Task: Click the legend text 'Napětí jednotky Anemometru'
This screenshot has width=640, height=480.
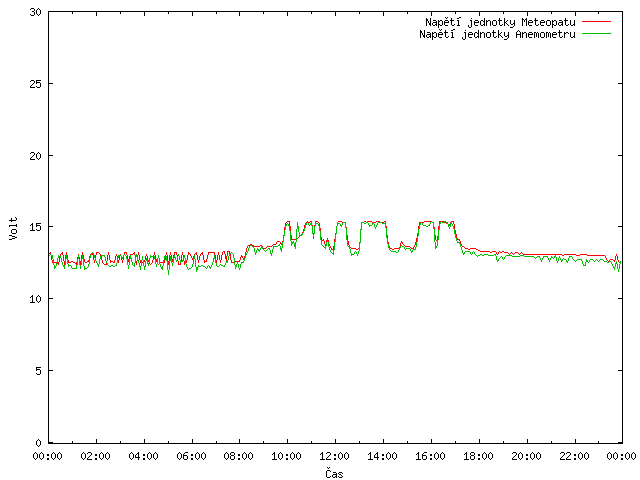Action: point(497,34)
